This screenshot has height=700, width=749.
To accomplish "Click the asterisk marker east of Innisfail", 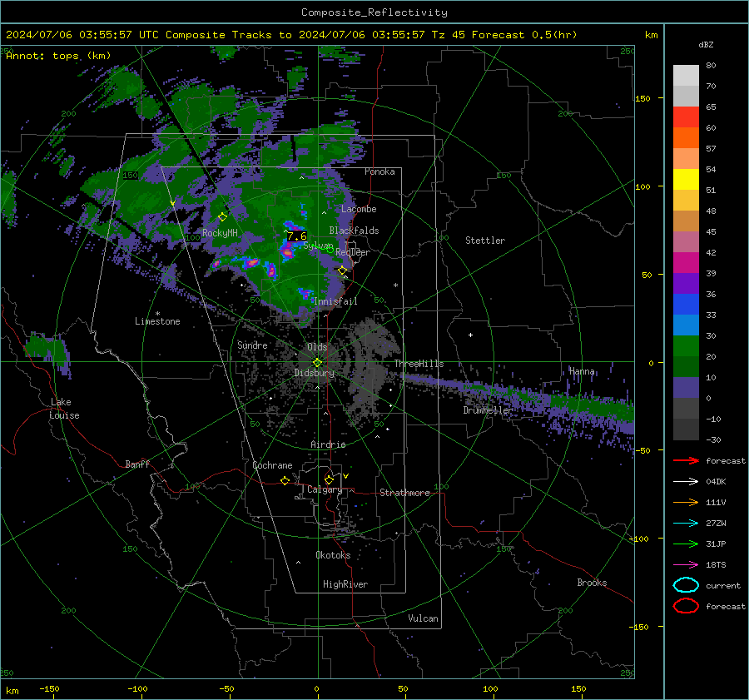I will click(395, 285).
